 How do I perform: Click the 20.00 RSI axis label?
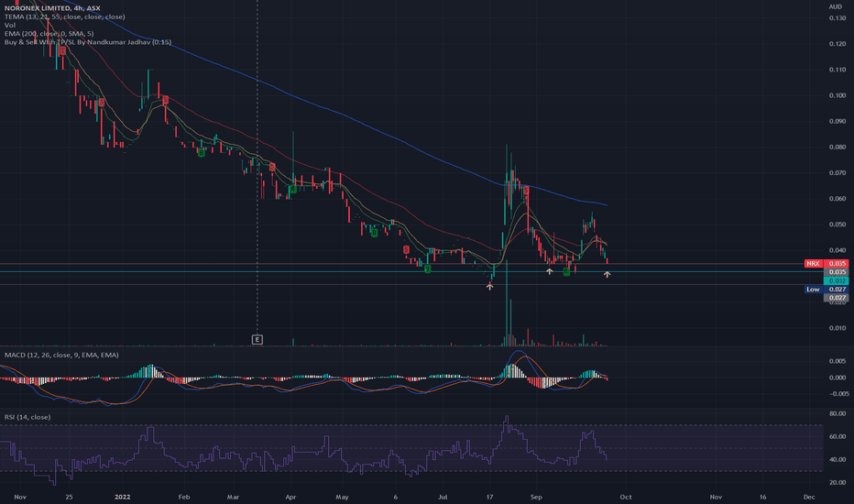(x=838, y=482)
